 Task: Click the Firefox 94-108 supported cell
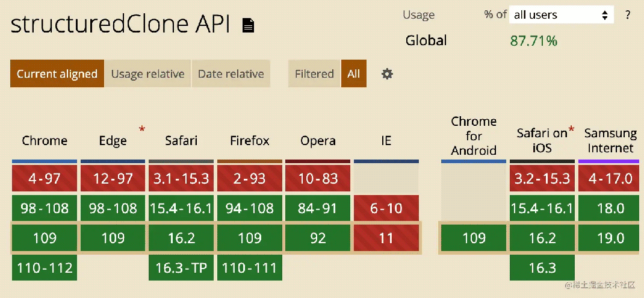point(250,208)
